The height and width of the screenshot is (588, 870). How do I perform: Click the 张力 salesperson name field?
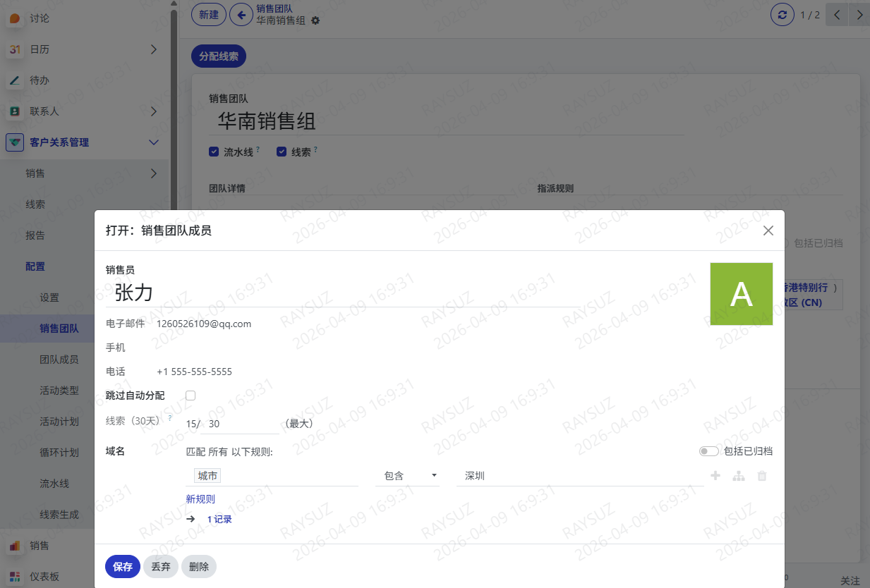343,293
